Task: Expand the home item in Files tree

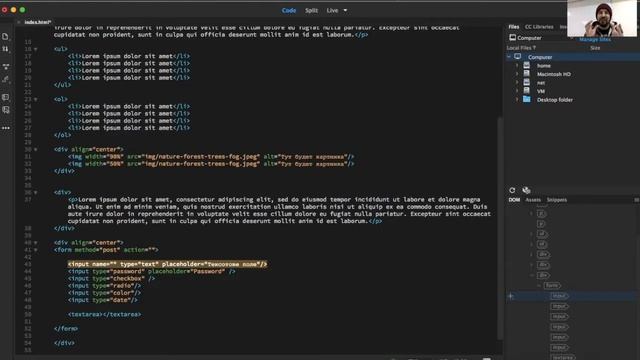Action: (517, 65)
